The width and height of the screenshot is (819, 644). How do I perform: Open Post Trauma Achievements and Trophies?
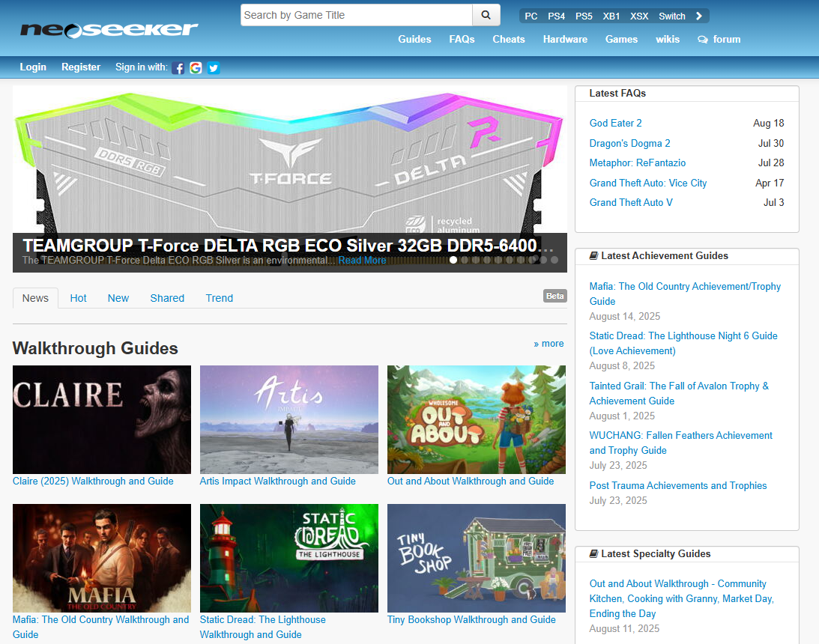point(678,485)
